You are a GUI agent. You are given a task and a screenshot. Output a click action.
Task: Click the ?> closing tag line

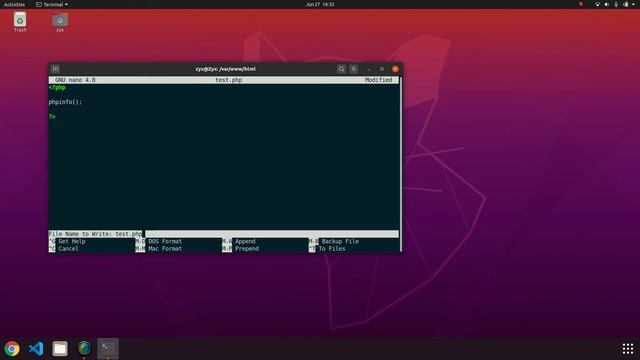(x=52, y=117)
